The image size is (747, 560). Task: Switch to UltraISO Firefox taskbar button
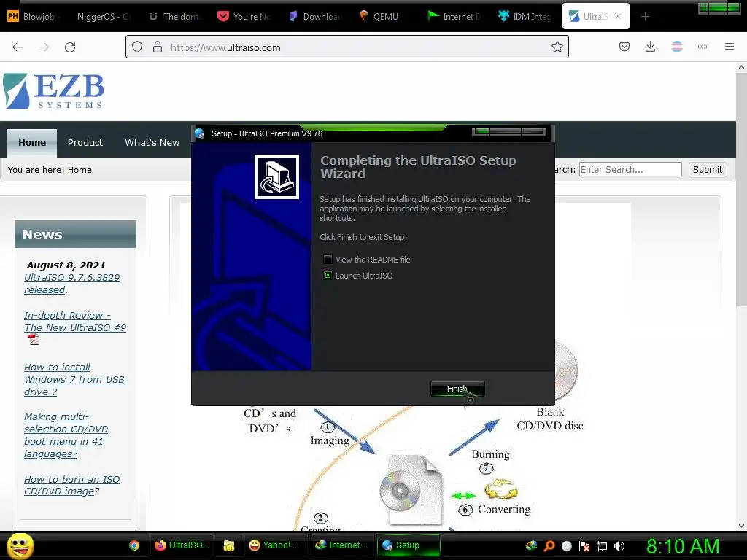click(182, 545)
